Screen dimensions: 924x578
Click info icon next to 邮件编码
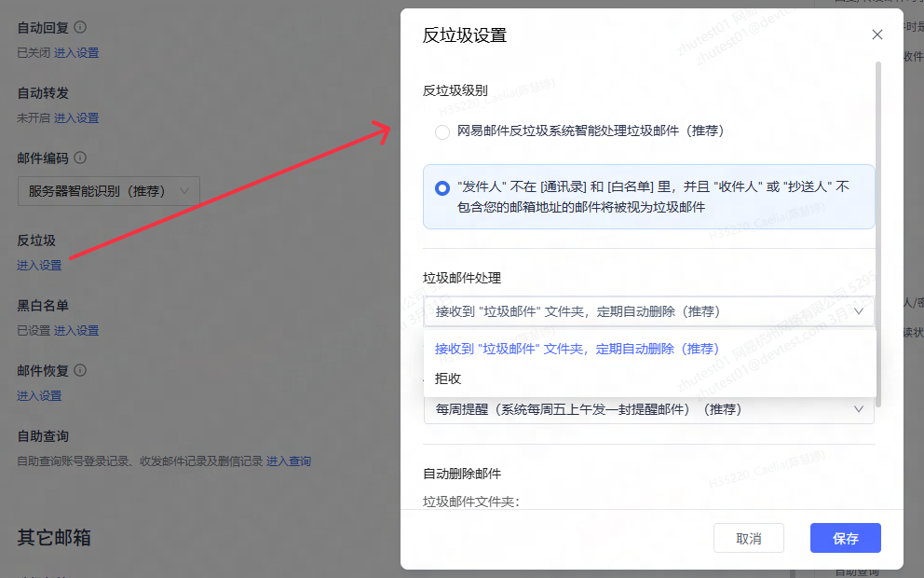80,158
